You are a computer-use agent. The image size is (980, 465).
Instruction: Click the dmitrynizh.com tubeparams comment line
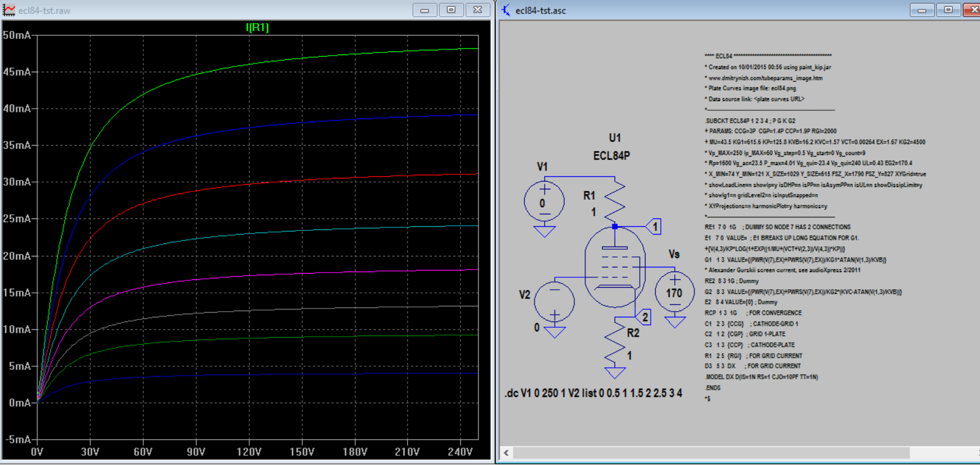763,78
